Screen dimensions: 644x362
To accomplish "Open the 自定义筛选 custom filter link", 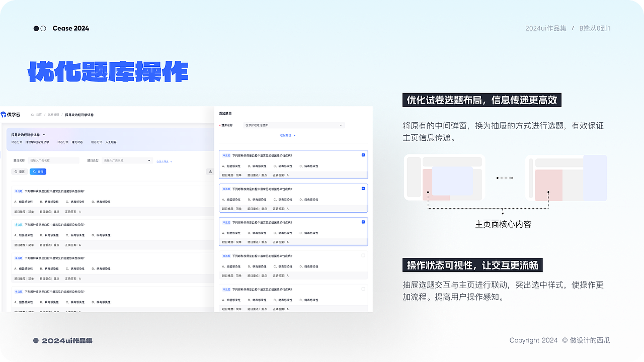I will [x=162, y=161].
